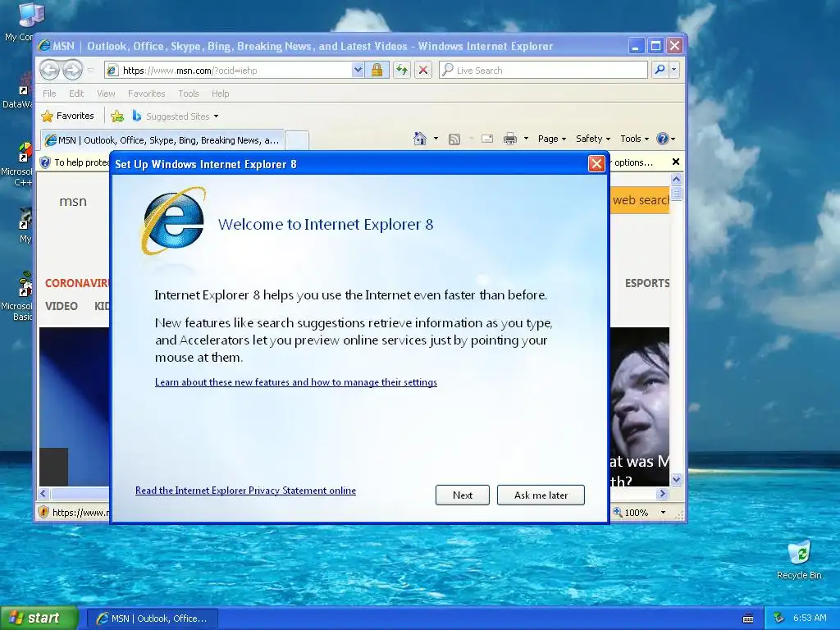The height and width of the screenshot is (630, 840).
Task: Click the scroll up arrow of the page scrollbar
Action: click(676, 180)
